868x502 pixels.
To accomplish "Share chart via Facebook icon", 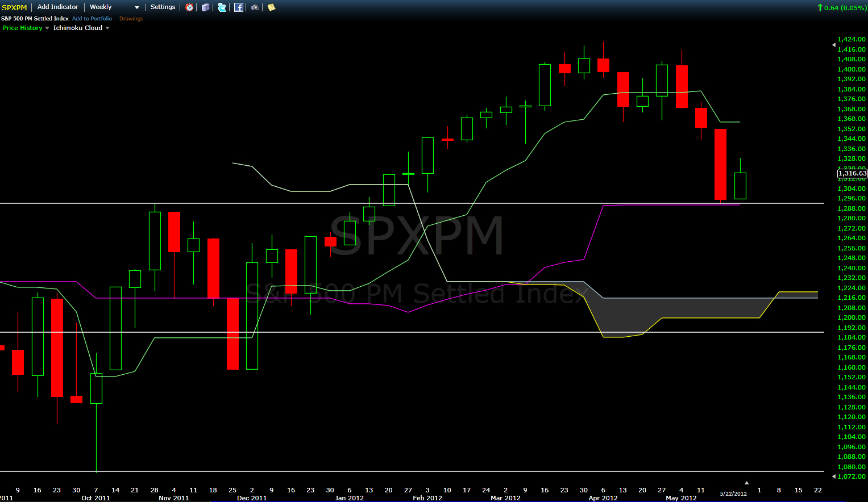I will [x=239, y=7].
